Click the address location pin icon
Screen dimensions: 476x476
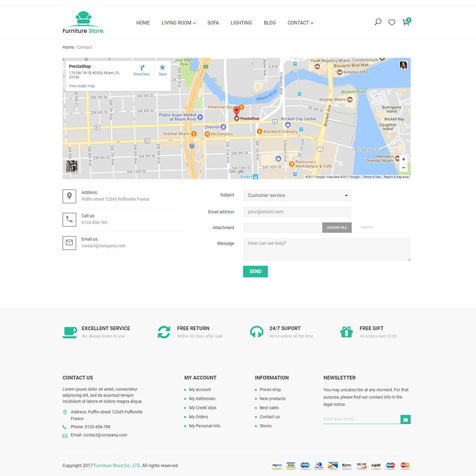(x=69, y=197)
